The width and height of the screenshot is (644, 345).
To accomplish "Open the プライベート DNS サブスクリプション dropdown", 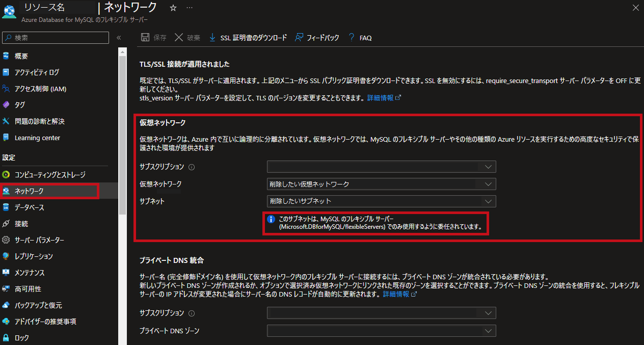I will click(x=381, y=313).
